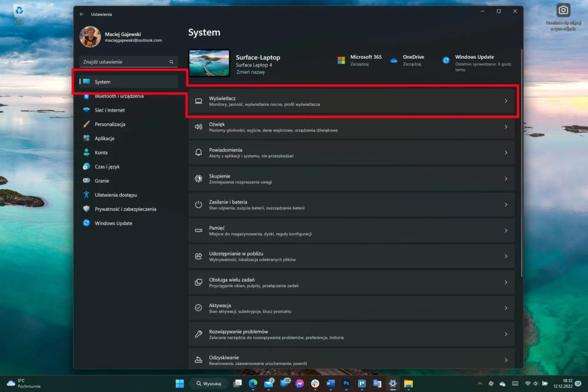This screenshot has width=588, height=392.
Task: Click the Udostępnianie w pobliżu share icon
Action: 198,256
